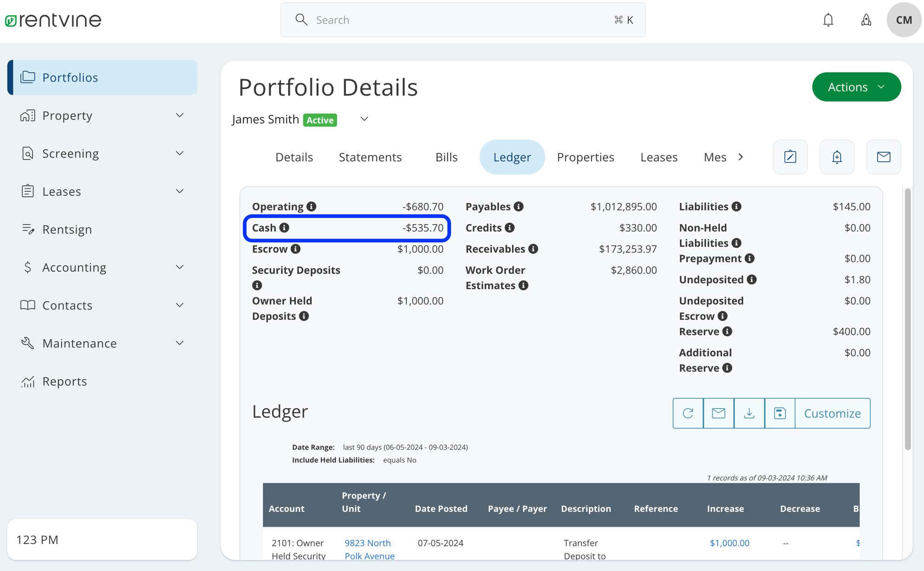924x571 pixels.
Task: Click the Search input field
Action: [x=462, y=20]
